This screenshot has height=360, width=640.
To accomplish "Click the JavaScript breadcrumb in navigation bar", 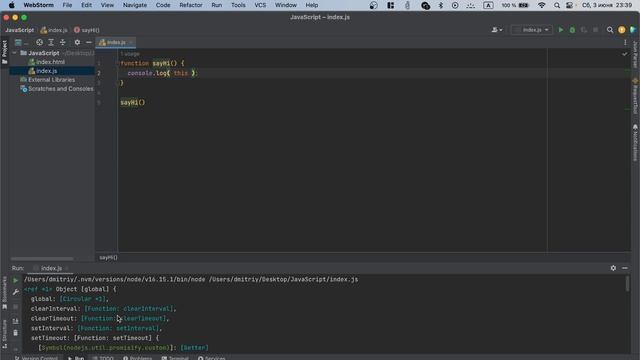I will pyautogui.click(x=20, y=30).
